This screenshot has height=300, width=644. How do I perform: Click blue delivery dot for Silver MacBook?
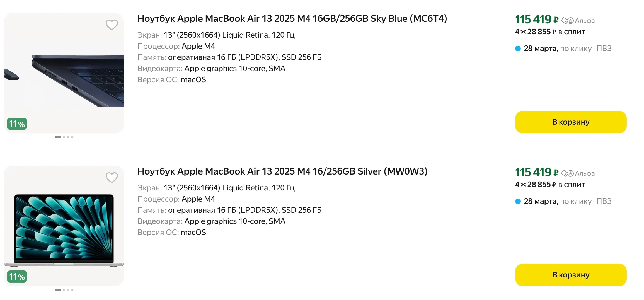[518, 201]
